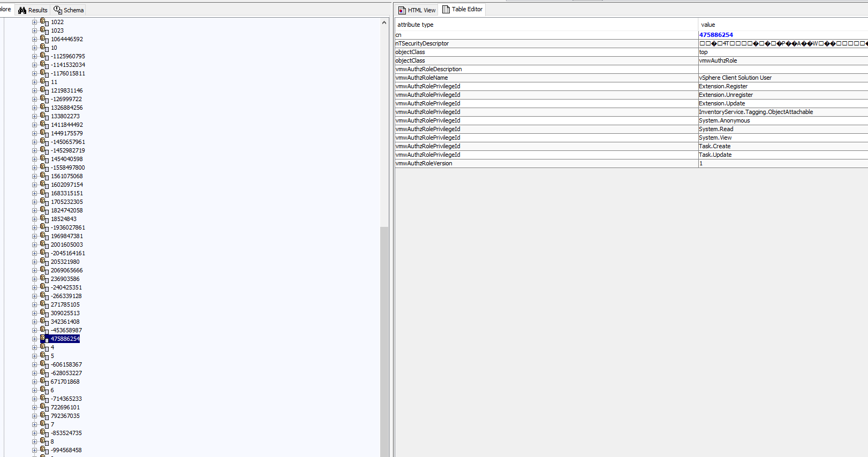Viewport: 868px width, 457px height.
Task: Click the entry icon for node -1125960795
Action: (44, 56)
